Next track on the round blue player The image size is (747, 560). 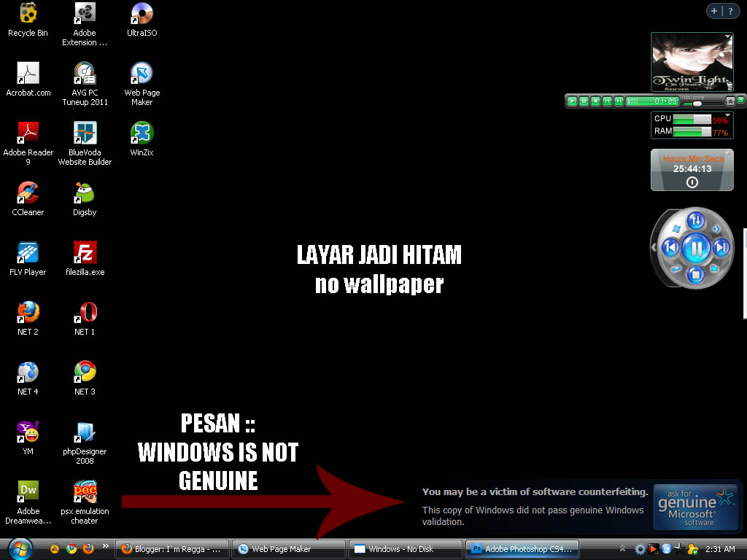click(721, 247)
